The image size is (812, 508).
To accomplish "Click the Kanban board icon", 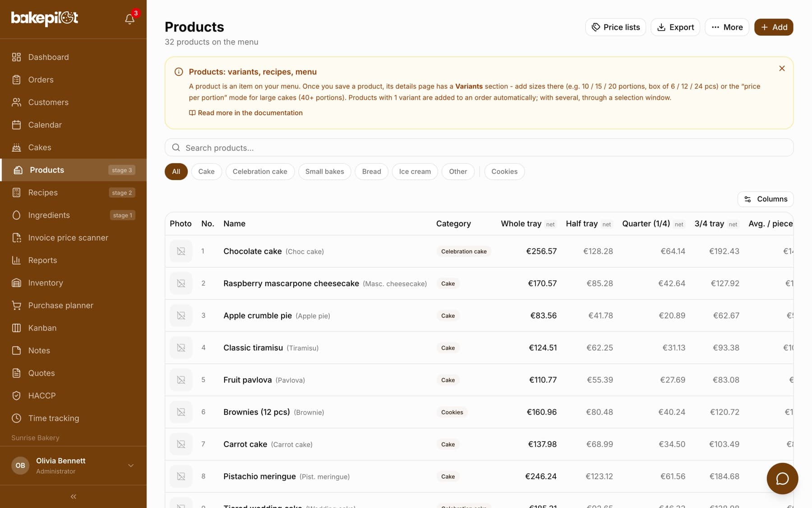I will pos(16,328).
